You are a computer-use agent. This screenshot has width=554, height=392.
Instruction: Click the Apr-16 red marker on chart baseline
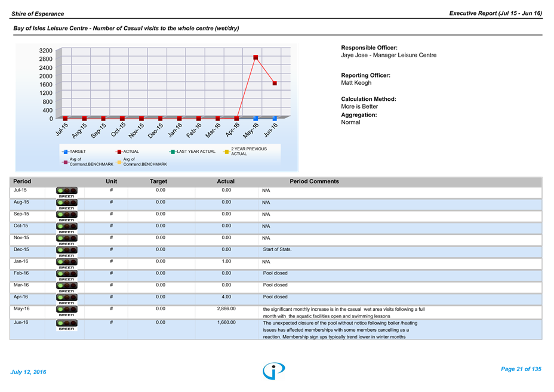[x=236, y=119]
